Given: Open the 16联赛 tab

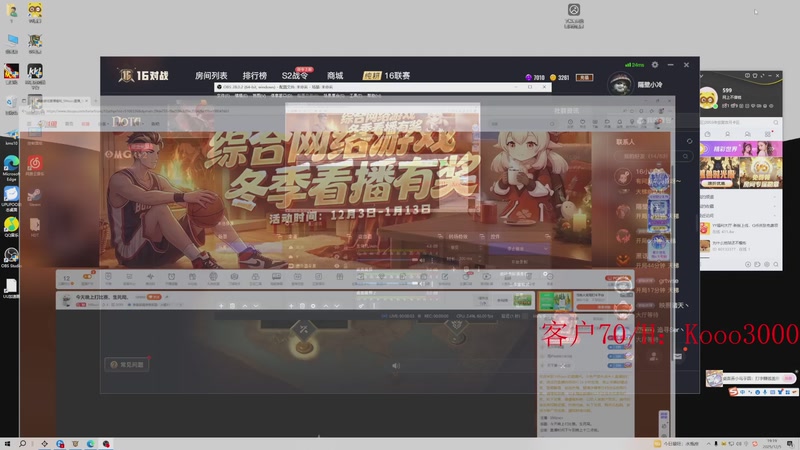Looking at the screenshot, I should [387, 76].
